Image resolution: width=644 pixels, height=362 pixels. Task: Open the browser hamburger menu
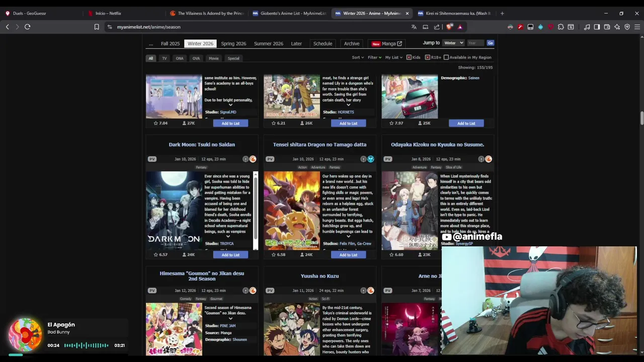click(x=637, y=27)
